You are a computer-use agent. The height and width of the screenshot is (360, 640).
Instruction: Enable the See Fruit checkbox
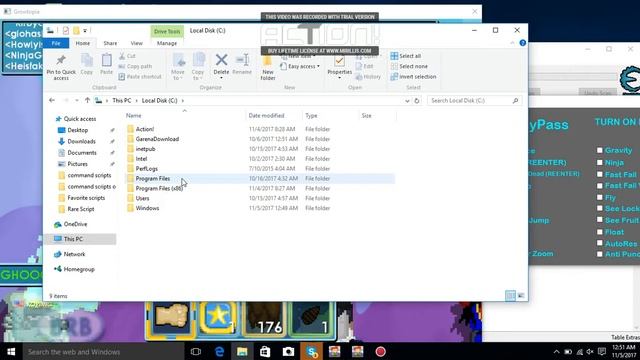coord(600,220)
